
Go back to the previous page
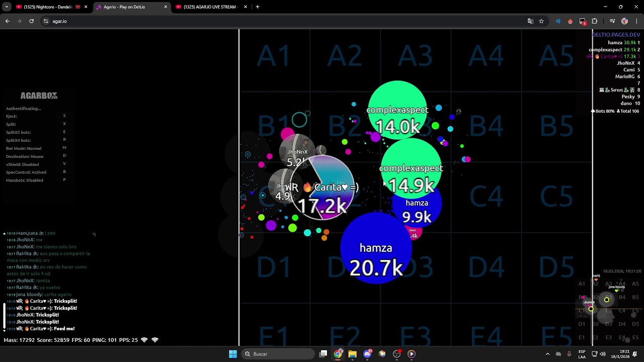(x=7, y=21)
